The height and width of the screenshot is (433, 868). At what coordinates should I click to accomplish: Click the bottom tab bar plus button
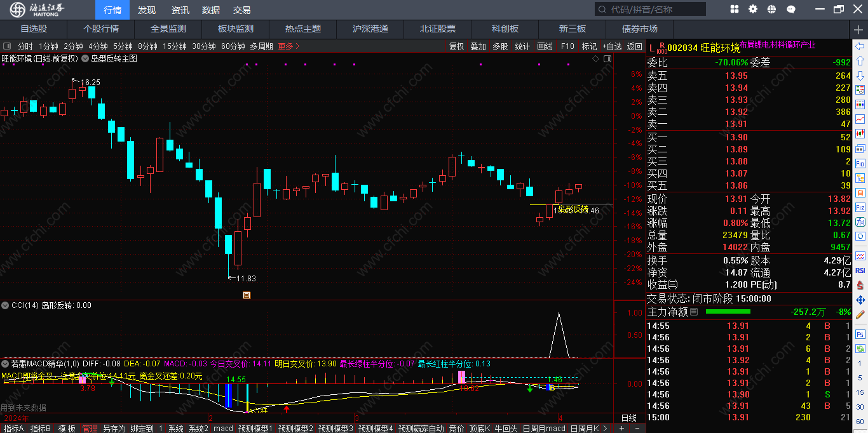click(621, 429)
